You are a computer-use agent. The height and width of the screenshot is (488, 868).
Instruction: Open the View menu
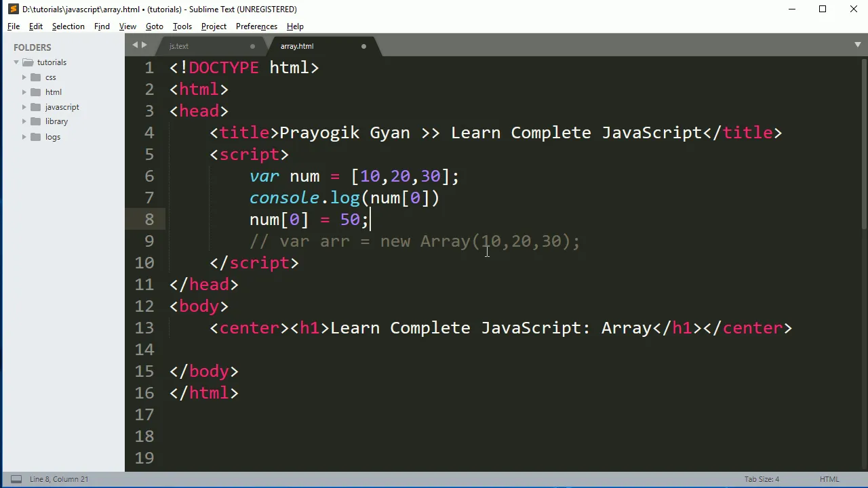[x=127, y=26]
